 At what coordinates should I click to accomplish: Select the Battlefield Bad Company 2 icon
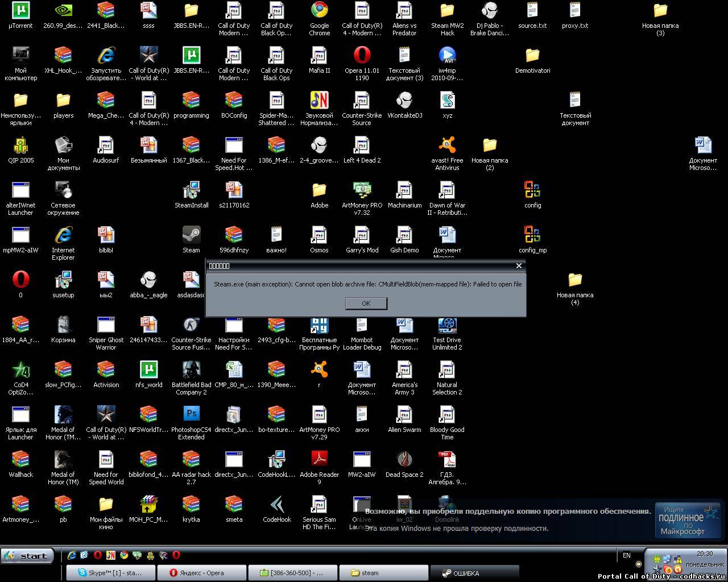coord(191,378)
